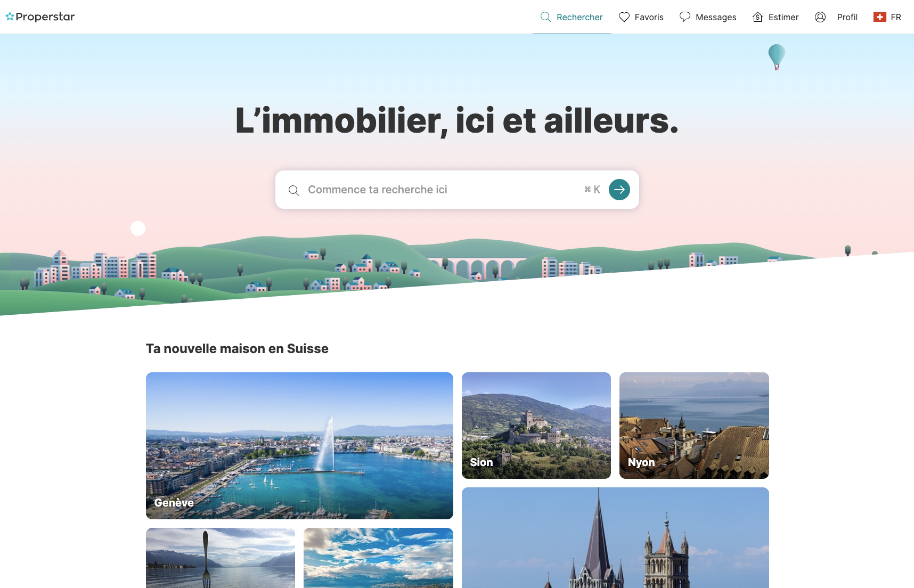The image size is (914, 588).
Task: Open the Profil user icon
Action: click(820, 17)
